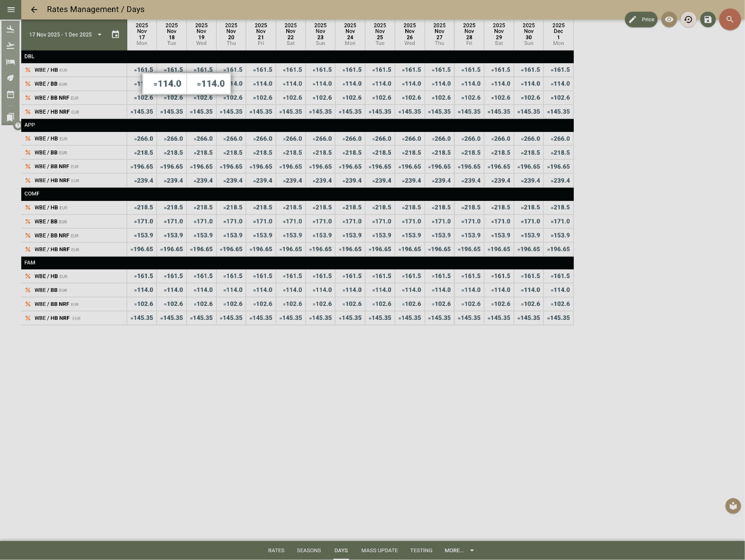
Task: Open the arrivals landing-plane sidebar icon
Action: coord(10,29)
